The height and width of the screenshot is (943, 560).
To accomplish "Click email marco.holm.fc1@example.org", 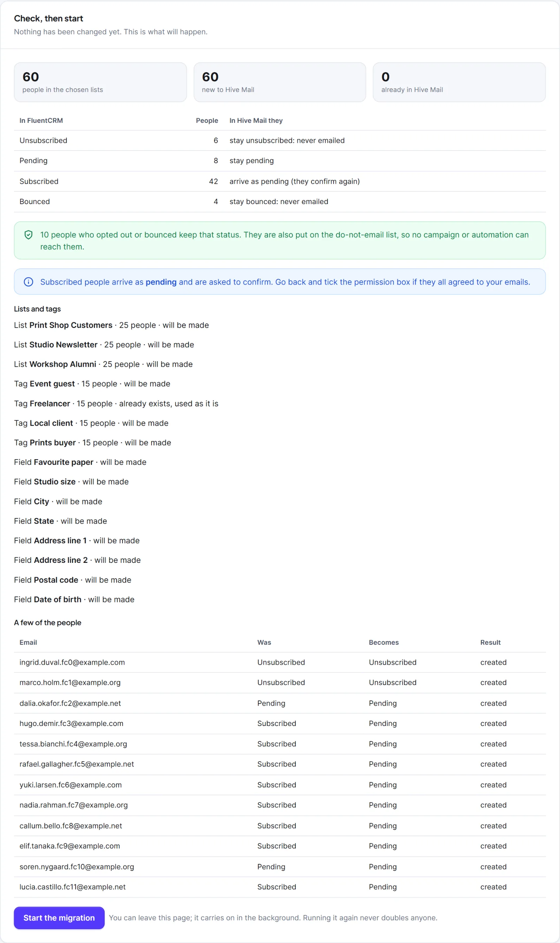I will coord(70,683).
